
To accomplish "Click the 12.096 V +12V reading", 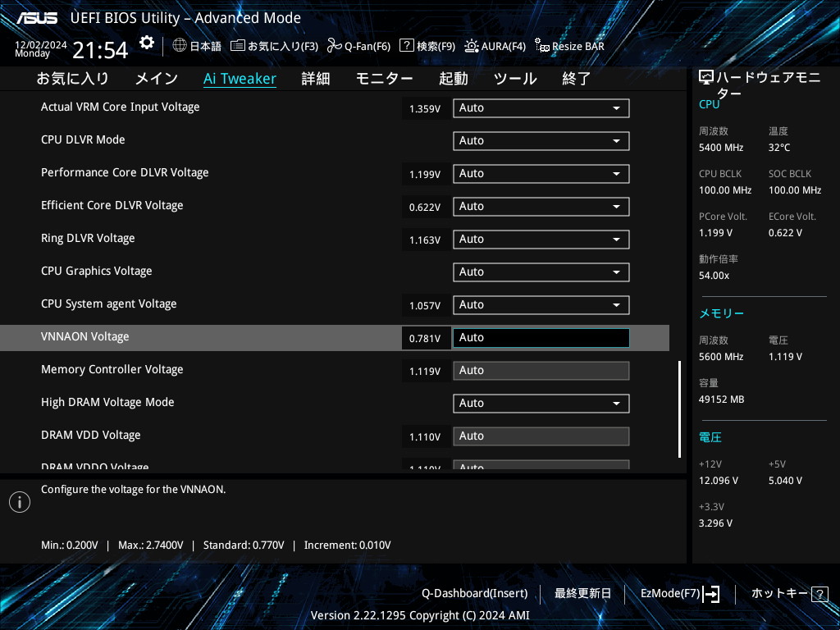I will click(719, 481).
